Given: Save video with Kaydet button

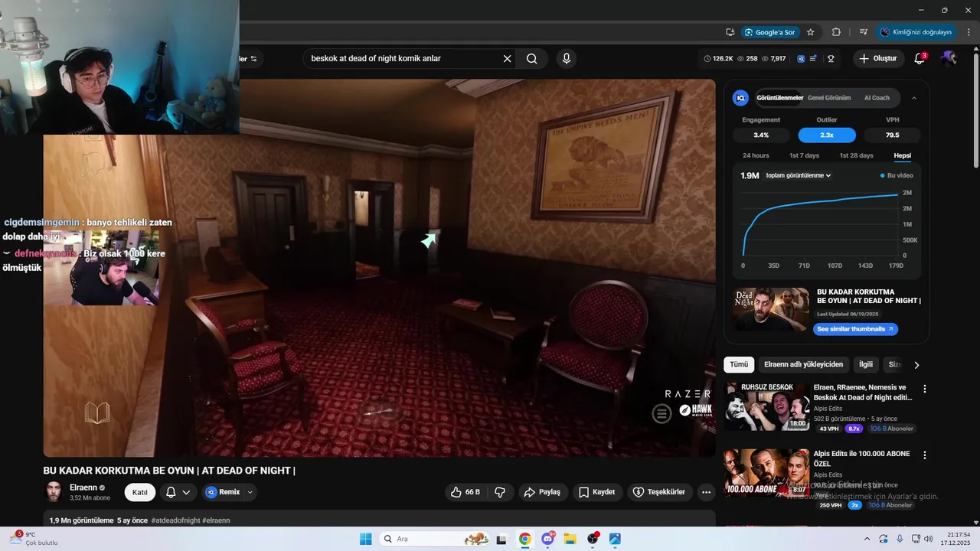Looking at the screenshot, I should (596, 492).
